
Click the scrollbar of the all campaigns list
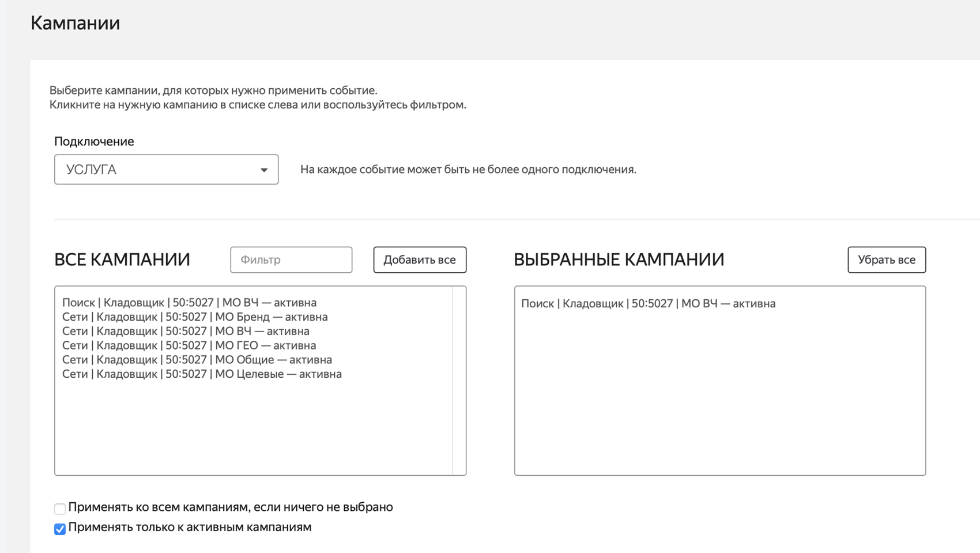click(x=459, y=381)
